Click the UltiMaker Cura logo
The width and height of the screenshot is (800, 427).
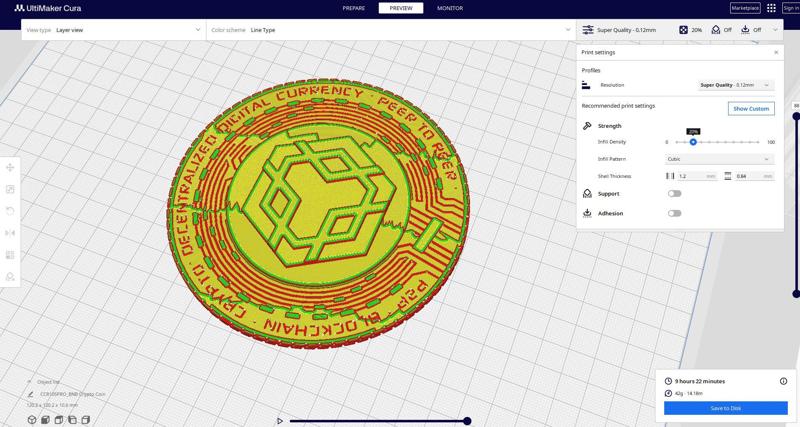48,8
